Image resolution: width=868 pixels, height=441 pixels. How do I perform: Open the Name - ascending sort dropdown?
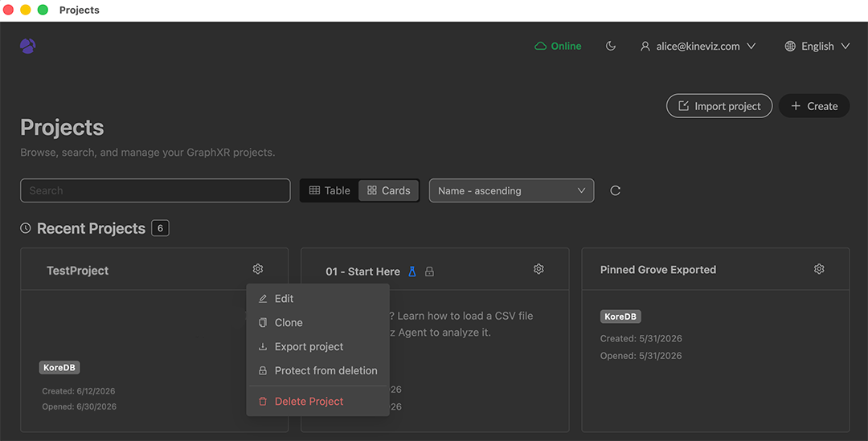click(511, 190)
